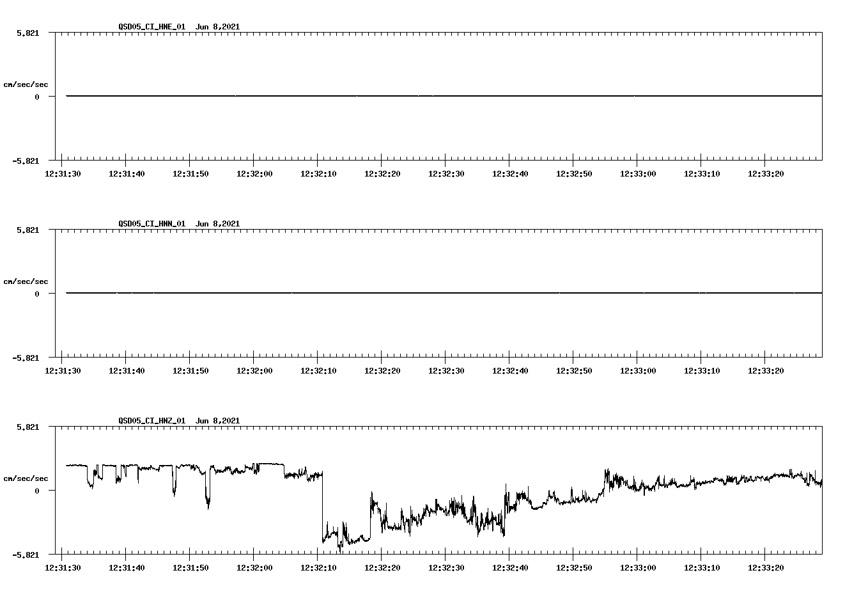
Task: Click the 12:32:40 time label on HNN chart
Action: 510,371
